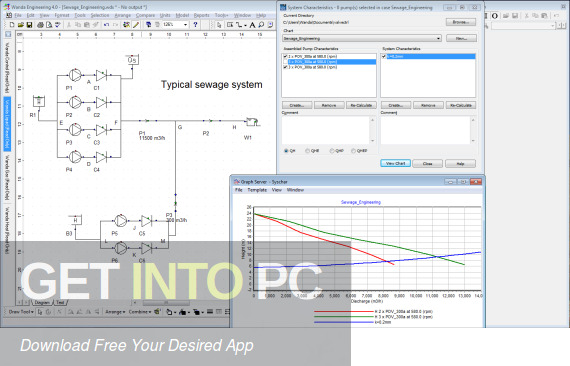Toggle first pump characteristic checkbox
The width and height of the screenshot is (570, 366).
pos(285,57)
